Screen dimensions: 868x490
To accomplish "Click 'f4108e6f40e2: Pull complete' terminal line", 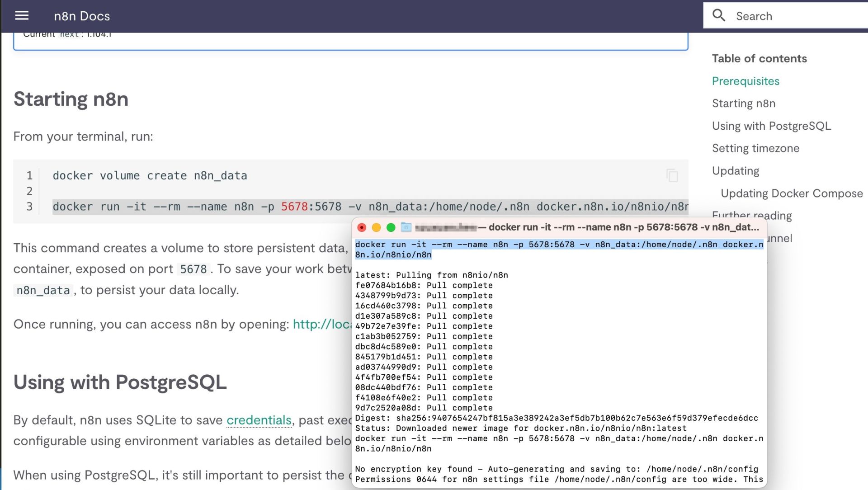I will pos(424,398).
